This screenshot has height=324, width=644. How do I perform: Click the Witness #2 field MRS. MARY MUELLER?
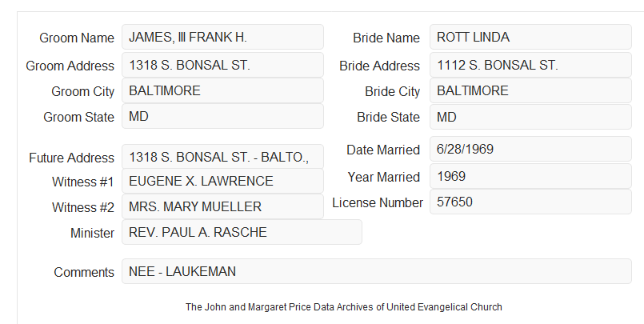pos(222,206)
